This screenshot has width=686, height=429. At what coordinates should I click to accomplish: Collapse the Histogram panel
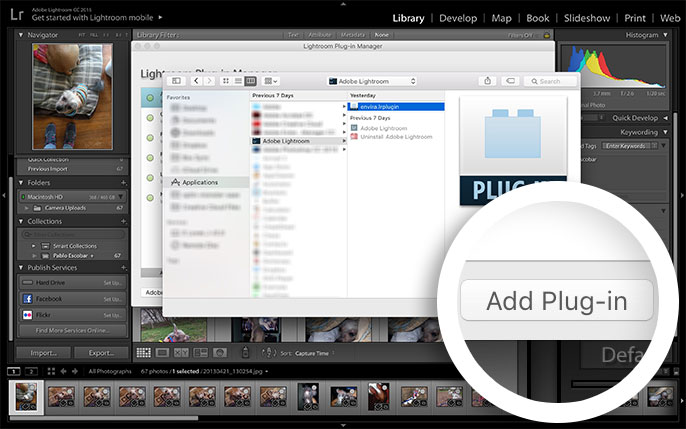[665, 35]
